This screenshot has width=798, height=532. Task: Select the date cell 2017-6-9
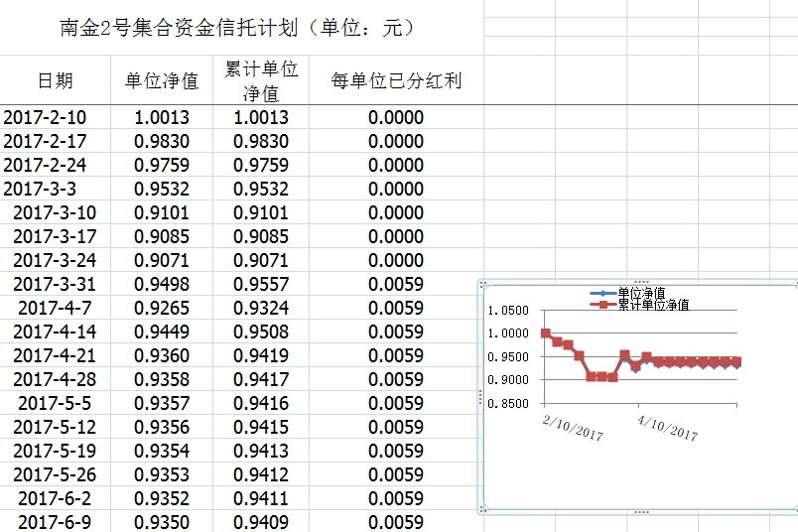pyautogui.click(x=55, y=522)
